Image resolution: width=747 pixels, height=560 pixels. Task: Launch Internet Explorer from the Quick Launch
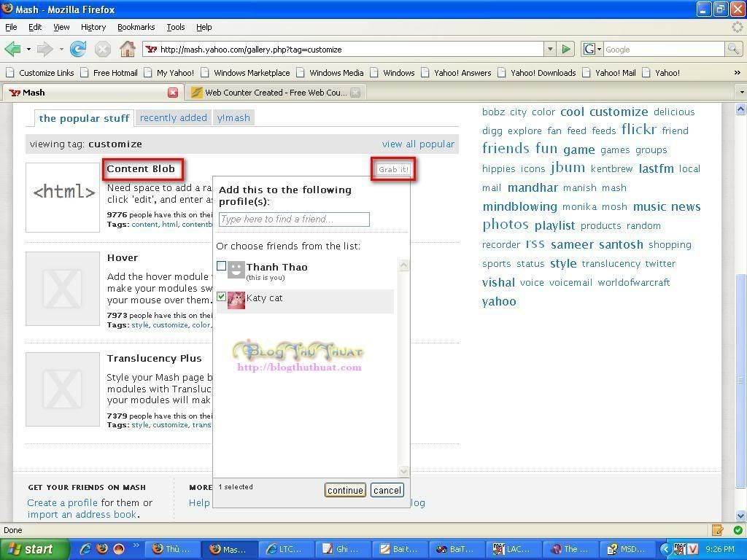click(x=86, y=549)
